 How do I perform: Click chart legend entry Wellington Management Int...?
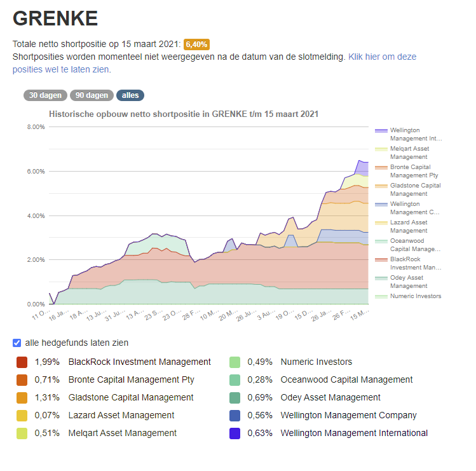(409, 134)
